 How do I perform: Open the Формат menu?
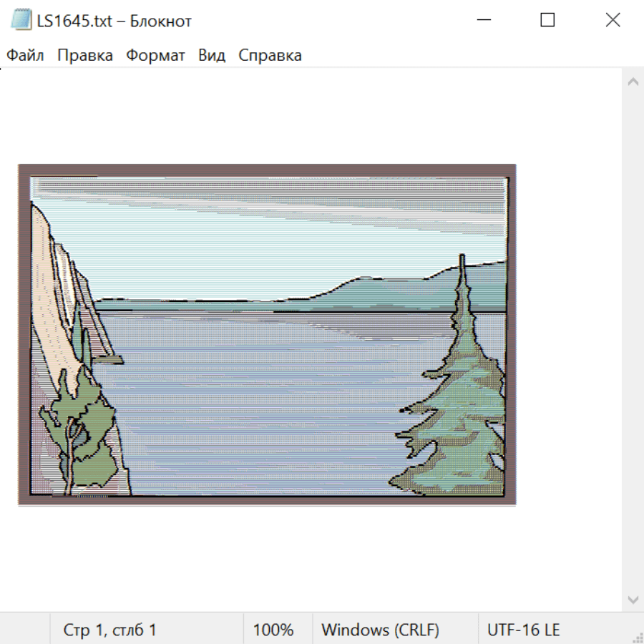coord(155,55)
